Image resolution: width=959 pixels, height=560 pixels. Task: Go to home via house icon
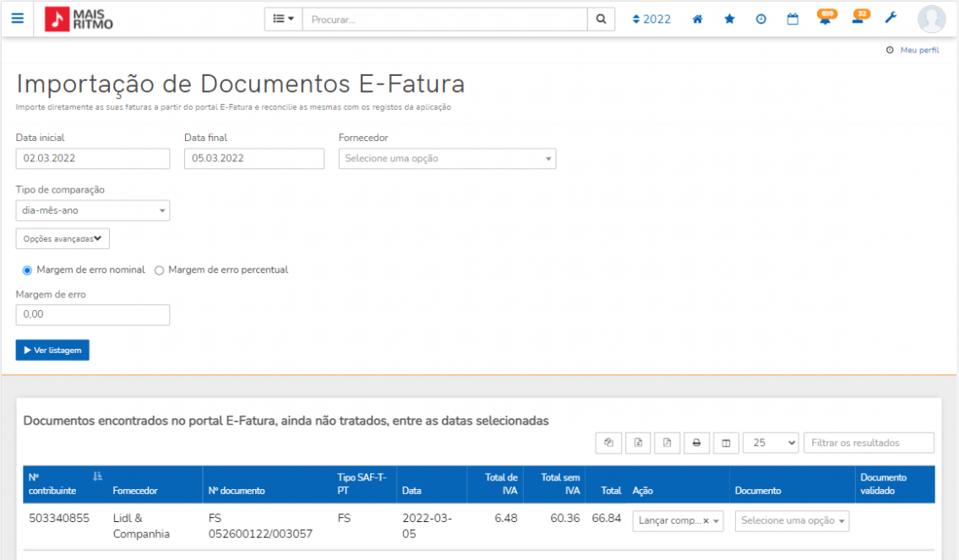click(697, 19)
